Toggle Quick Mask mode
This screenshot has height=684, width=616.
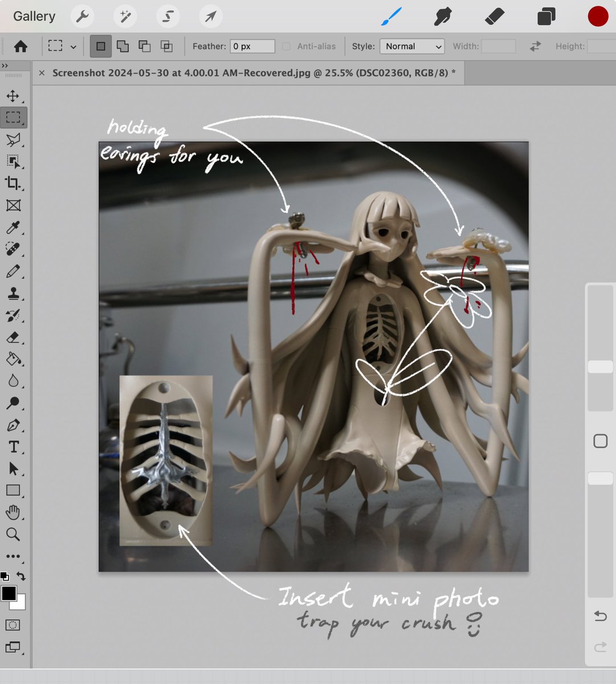click(x=13, y=625)
